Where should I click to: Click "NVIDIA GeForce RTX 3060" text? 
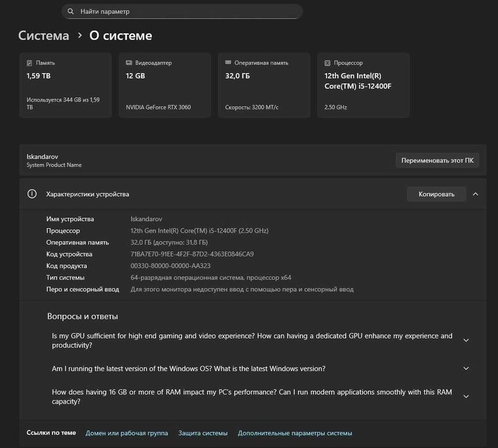coord(158,108)
